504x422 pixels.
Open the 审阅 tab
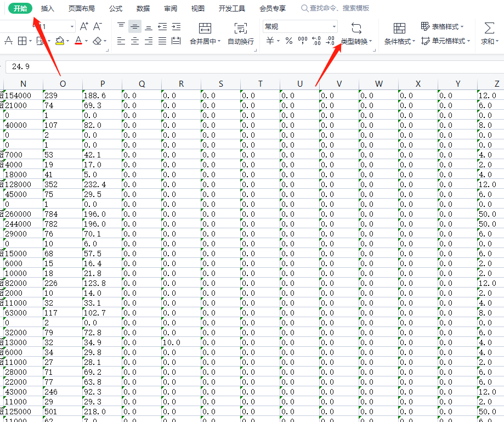(x=171, y=8)
